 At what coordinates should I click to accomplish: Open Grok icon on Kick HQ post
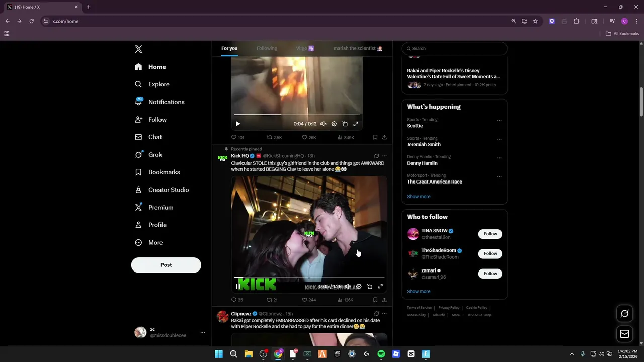376,156
